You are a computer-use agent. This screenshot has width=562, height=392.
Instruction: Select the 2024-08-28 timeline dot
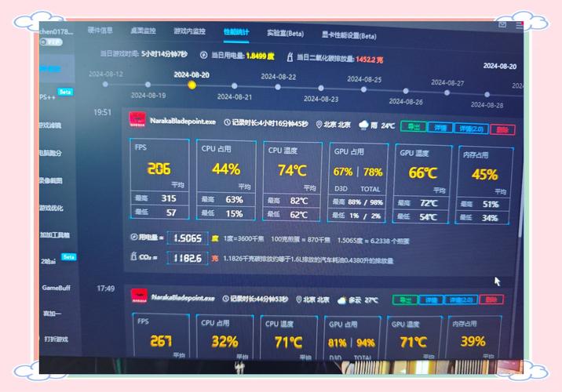coord(487,95)
